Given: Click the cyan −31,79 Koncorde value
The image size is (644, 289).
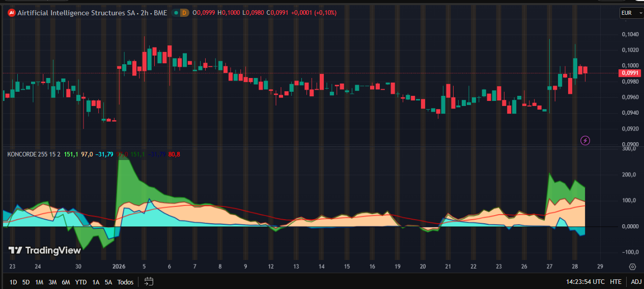Looking at the screenshot, I should click(104, 153).
